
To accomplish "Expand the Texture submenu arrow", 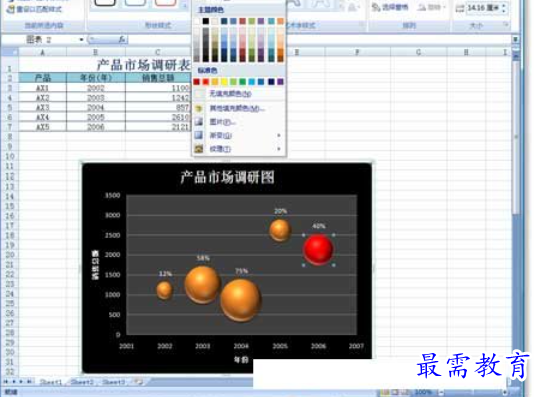I will (279, 149).
